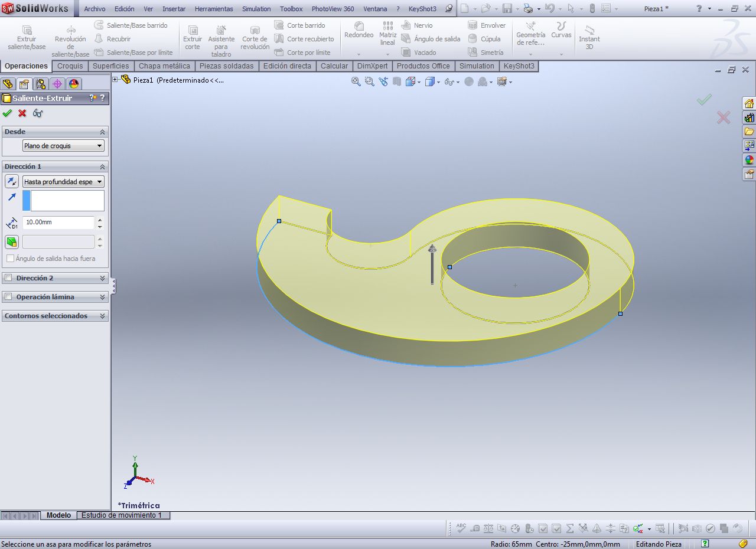Switch to Chapa metálica tab
This screenshot has width=756, height=549.
164,66
